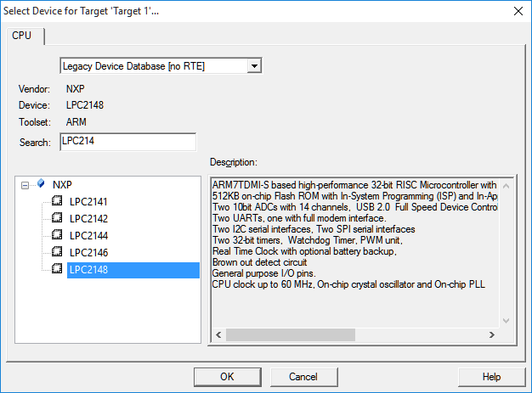Click the 'Two I2C serial interfaces' line

coord(314,229)
